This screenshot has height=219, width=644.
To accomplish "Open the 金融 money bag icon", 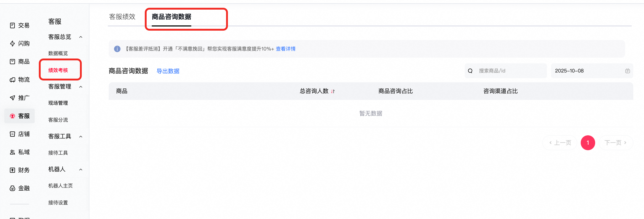I will [12, 188].
